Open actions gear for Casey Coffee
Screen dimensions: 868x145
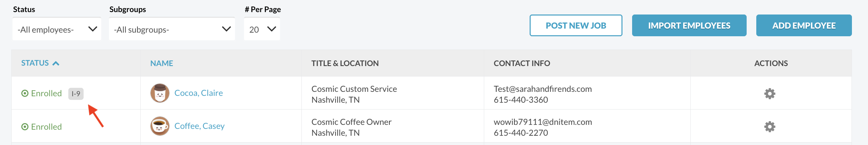(x=770, y=127)
